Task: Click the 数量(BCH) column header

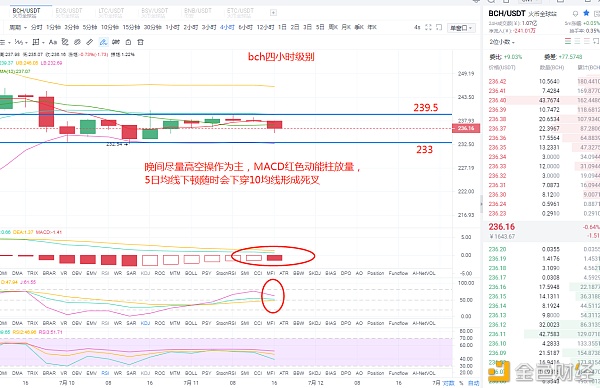Action: 551,68
